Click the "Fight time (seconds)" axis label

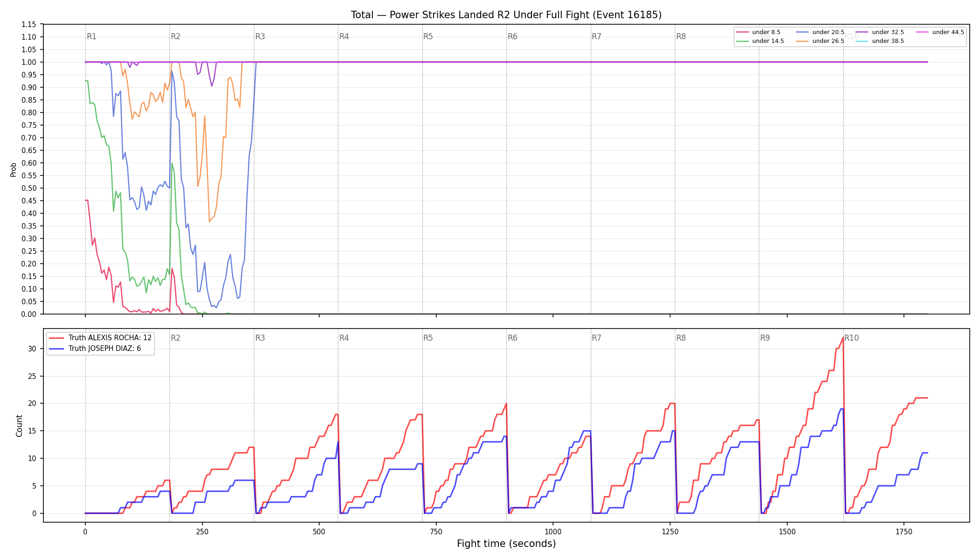pyautogui.click(x=506, y=544)
